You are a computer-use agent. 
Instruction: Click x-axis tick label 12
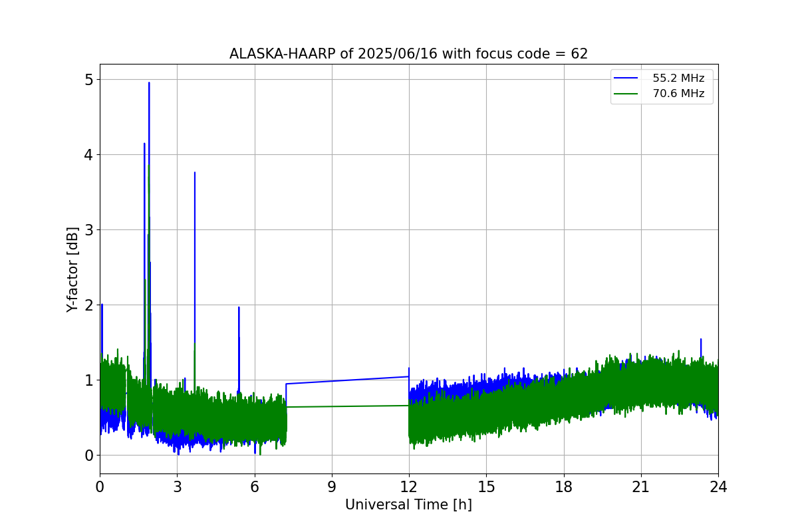click(x=409, y=486)
